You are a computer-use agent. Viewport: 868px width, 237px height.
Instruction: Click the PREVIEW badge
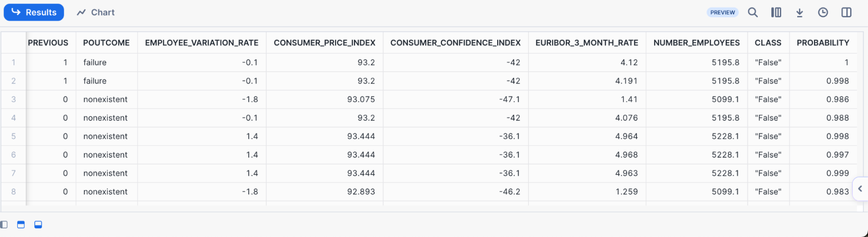pos(723,13)
